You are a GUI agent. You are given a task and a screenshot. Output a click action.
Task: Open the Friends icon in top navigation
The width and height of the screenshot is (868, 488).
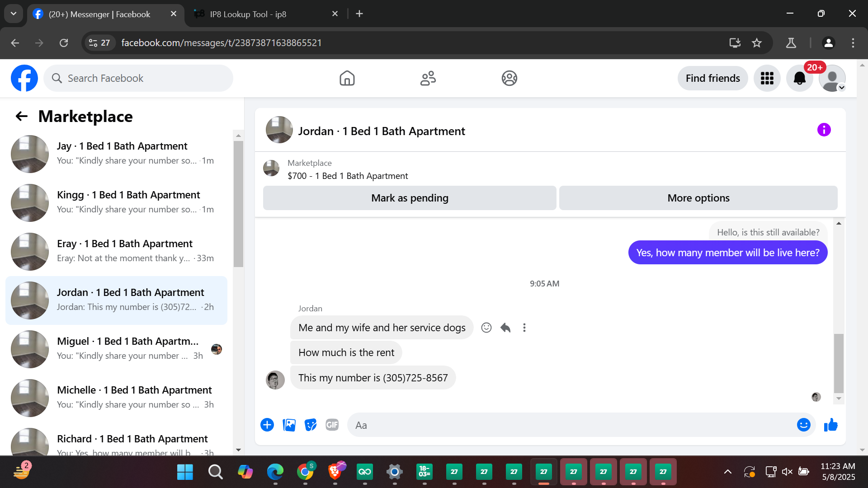pyautogui.click(x=428, y=78)
